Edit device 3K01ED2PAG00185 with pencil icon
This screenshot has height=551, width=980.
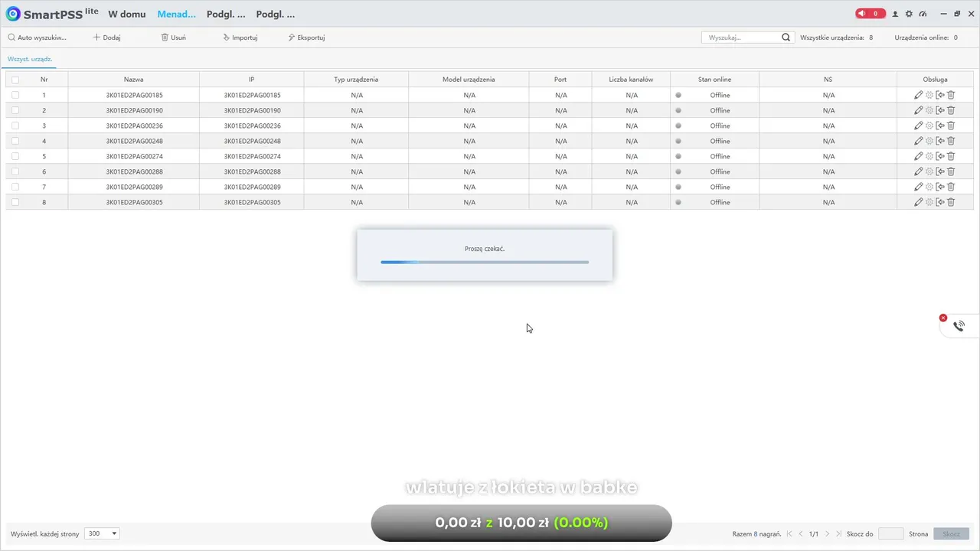coord(919,95)
